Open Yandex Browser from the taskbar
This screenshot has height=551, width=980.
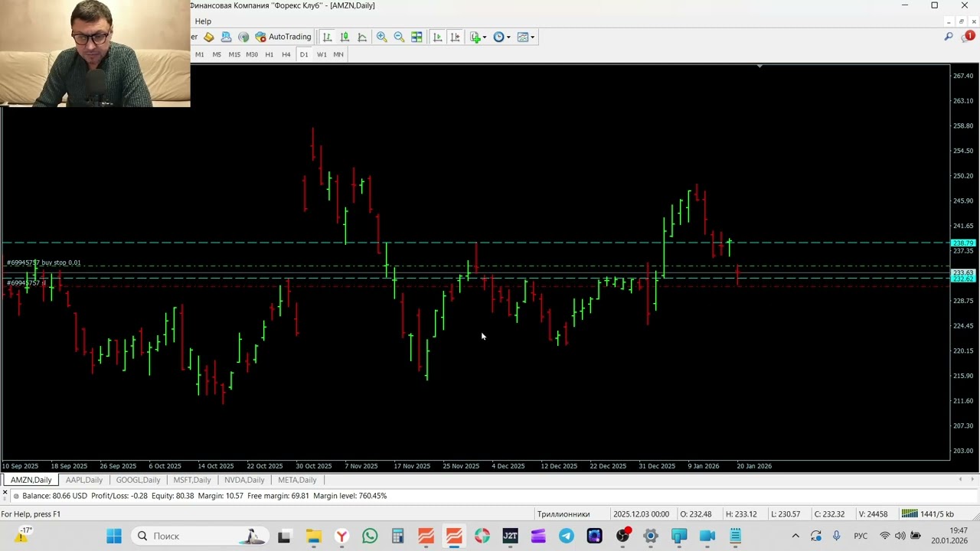pos(341,536)
